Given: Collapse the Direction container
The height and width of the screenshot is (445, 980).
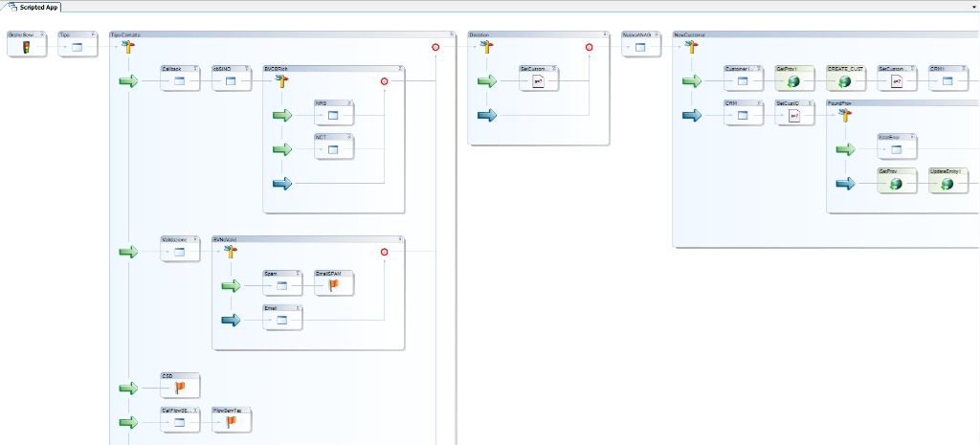Looking at the screenshot, I should [605, 34].
